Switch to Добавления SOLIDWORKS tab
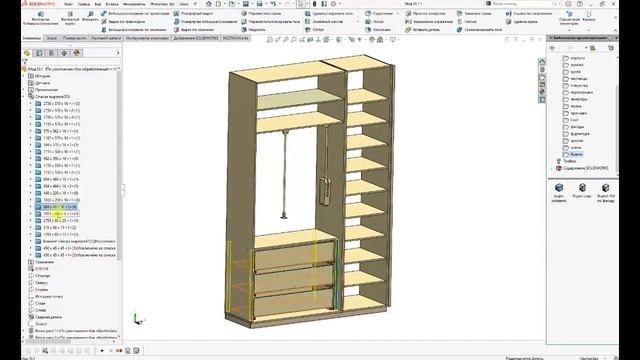The height and width of the screenshot is (360, 640). [x=196, y=38]
